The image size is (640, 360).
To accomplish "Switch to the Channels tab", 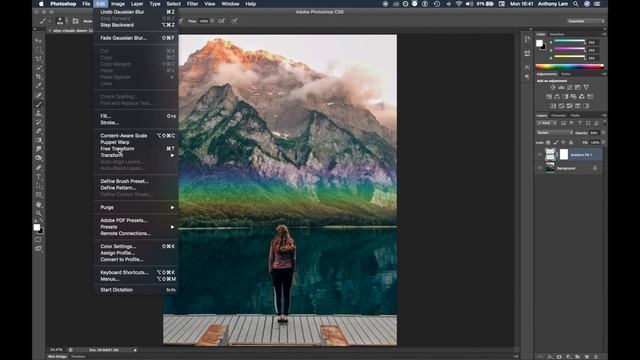I will pos(558,116).
